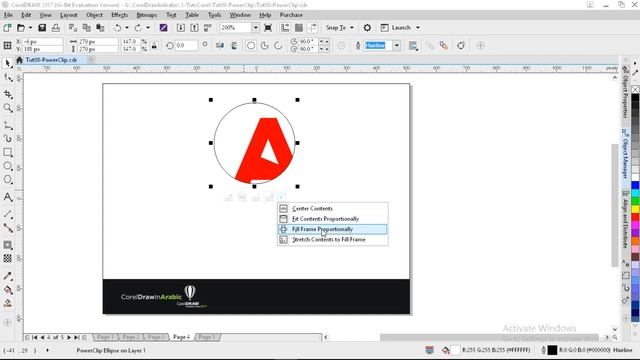Open the Object menu
Screen dimensions: 640x360
pos(94,15)
